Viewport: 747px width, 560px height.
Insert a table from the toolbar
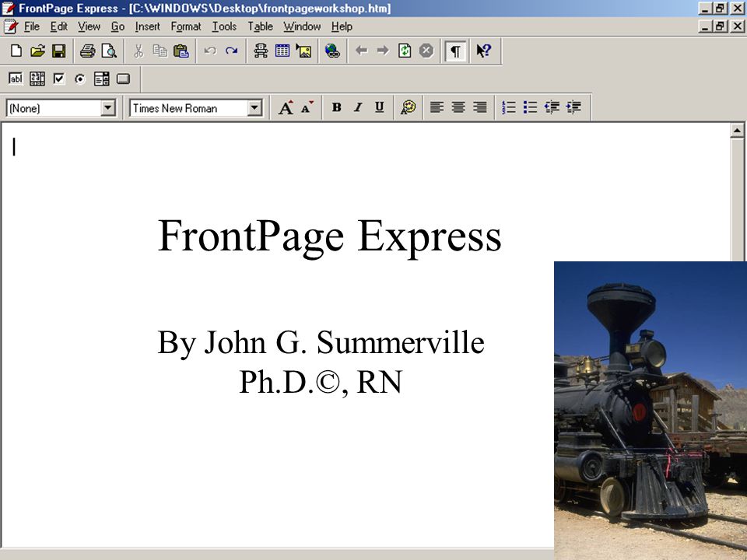pyautogui.click(x=282, y=51)
